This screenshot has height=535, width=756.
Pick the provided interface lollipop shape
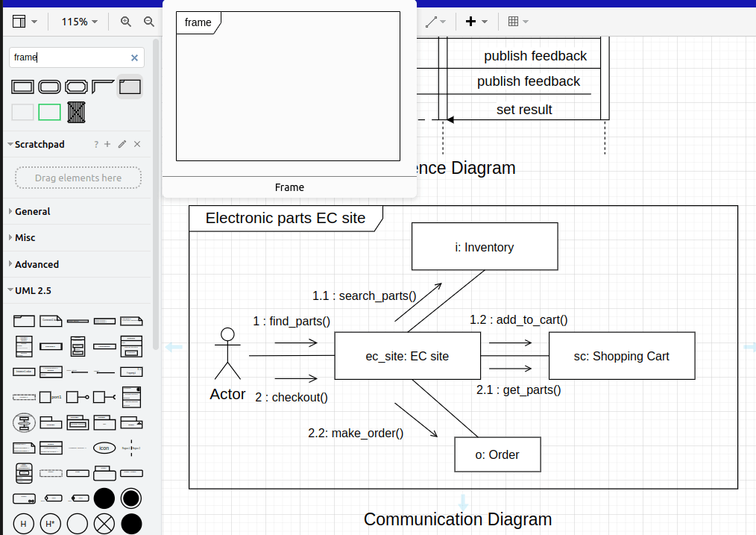(x=78, y=397)
